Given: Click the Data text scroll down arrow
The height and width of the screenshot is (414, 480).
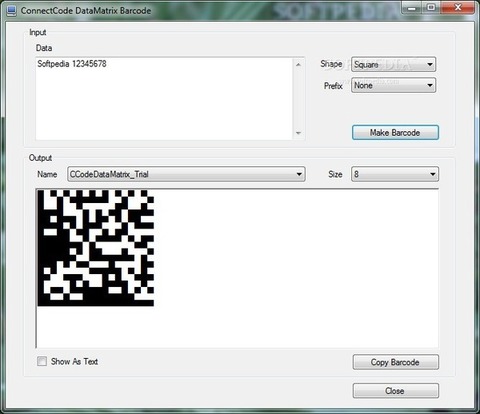Looking at the screenshot, I should tap(298, 133).
